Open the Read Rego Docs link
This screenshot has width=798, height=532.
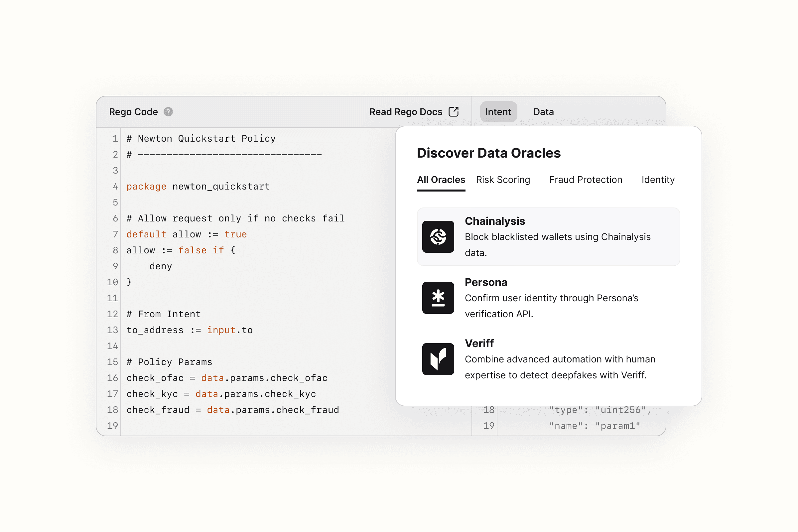point(406,112)
